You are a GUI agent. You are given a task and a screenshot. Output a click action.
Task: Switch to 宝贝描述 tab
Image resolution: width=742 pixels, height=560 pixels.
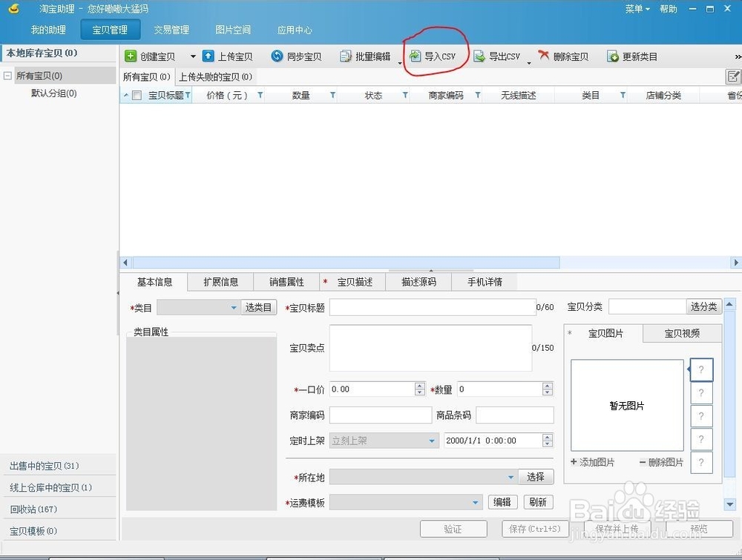[352, 283]
